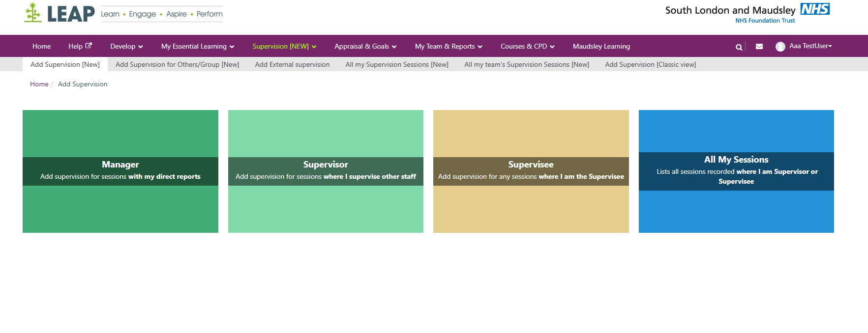Open My Team & Reports dropdown
The image size is (868, 333).
[449, 46]
